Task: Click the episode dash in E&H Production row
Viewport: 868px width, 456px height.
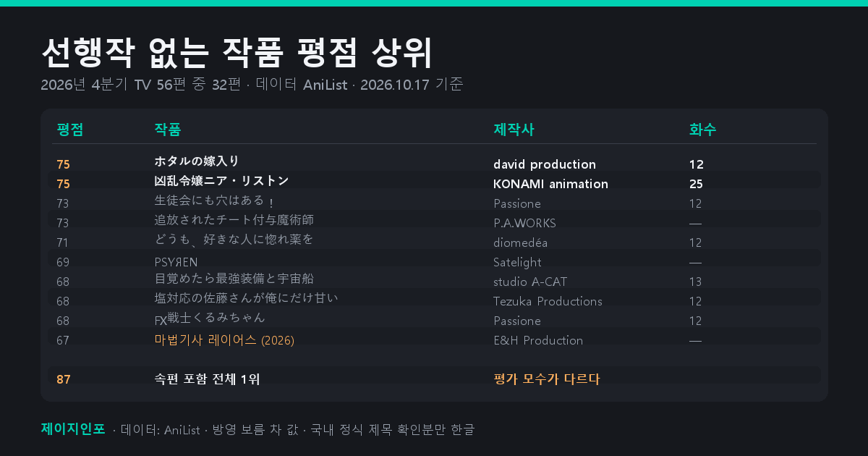Action: 696,340
